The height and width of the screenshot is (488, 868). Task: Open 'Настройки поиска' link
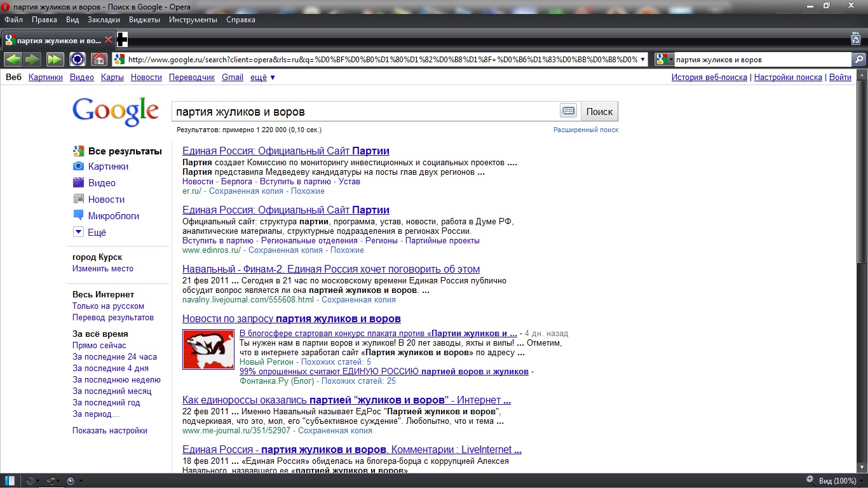(x=788, y=78)
